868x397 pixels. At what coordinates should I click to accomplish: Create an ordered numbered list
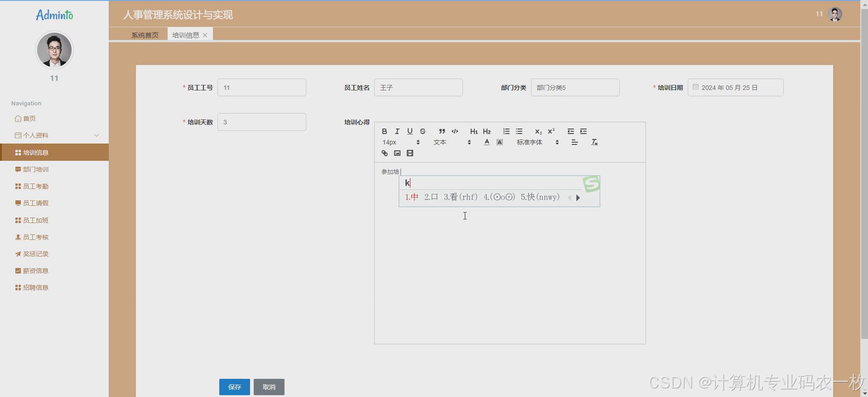(506, 131)
